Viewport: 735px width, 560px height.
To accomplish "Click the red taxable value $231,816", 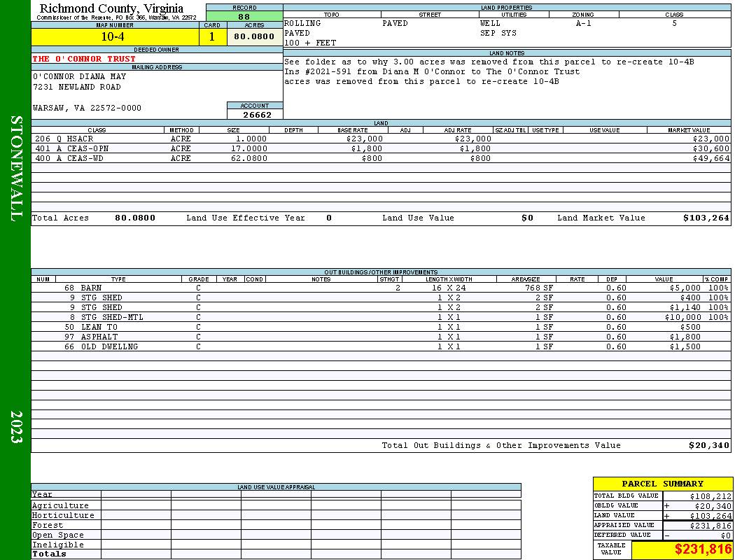I will [x=703, y=549].
